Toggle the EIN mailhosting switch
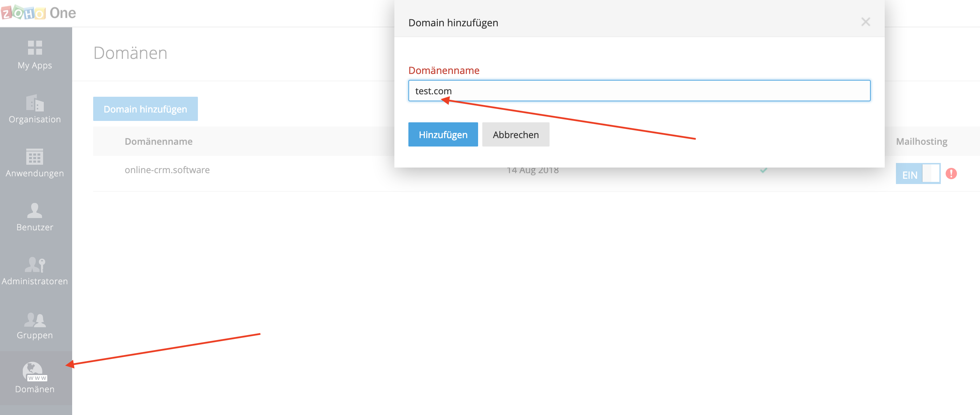980x415 pixels. point(918,174)
